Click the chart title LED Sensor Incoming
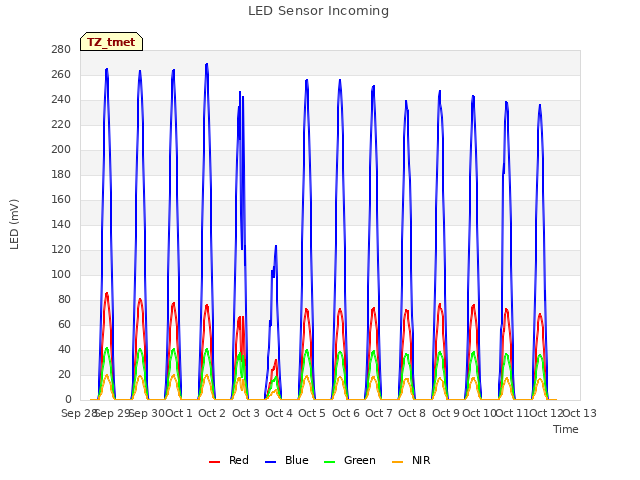Screen dimensions: 640x480 click(x=318, y=11)
